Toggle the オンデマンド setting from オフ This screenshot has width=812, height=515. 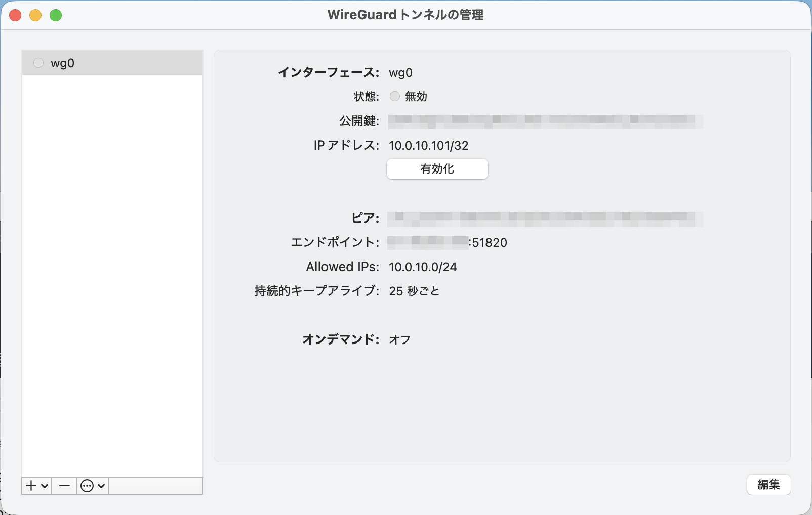click(399, 339)
